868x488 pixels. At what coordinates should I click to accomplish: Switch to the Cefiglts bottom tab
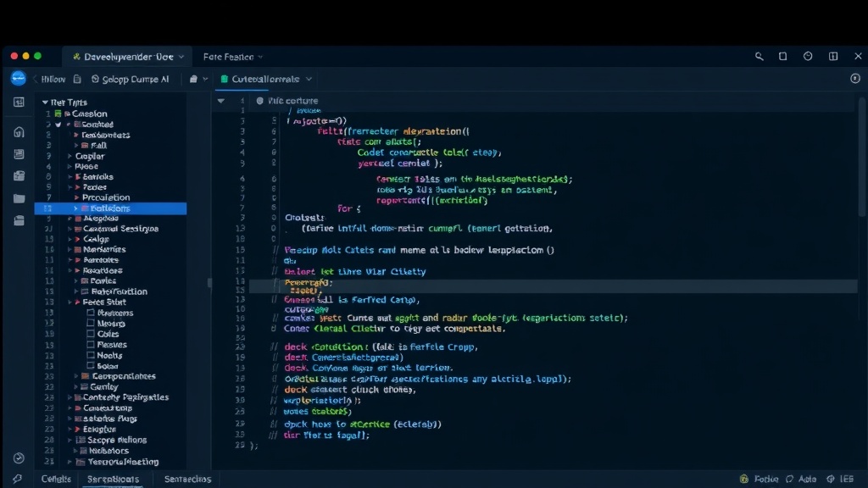click(56, 480)
